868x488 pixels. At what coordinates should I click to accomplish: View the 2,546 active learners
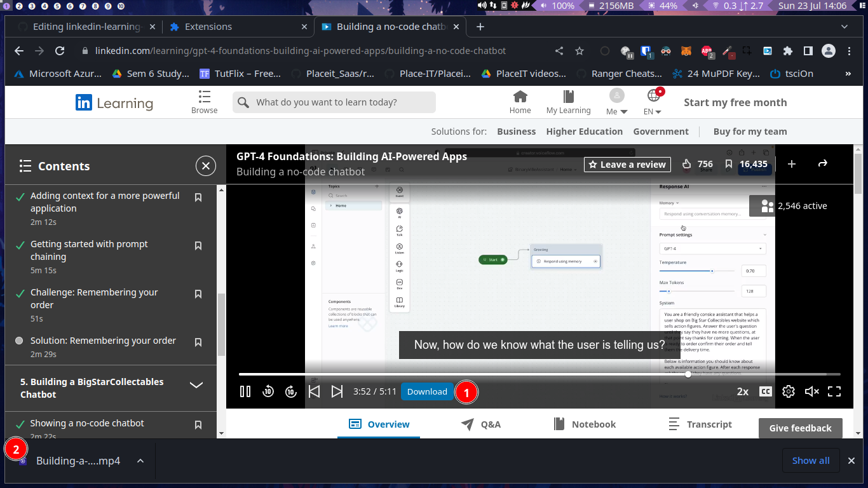tap(794, 206)
